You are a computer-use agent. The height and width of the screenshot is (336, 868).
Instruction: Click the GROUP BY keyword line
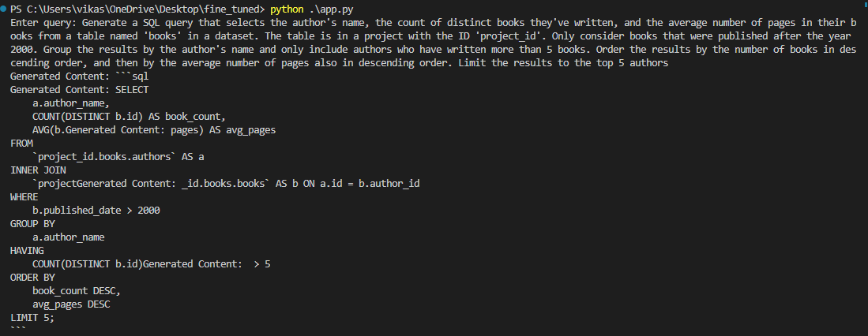pos(32,224)
